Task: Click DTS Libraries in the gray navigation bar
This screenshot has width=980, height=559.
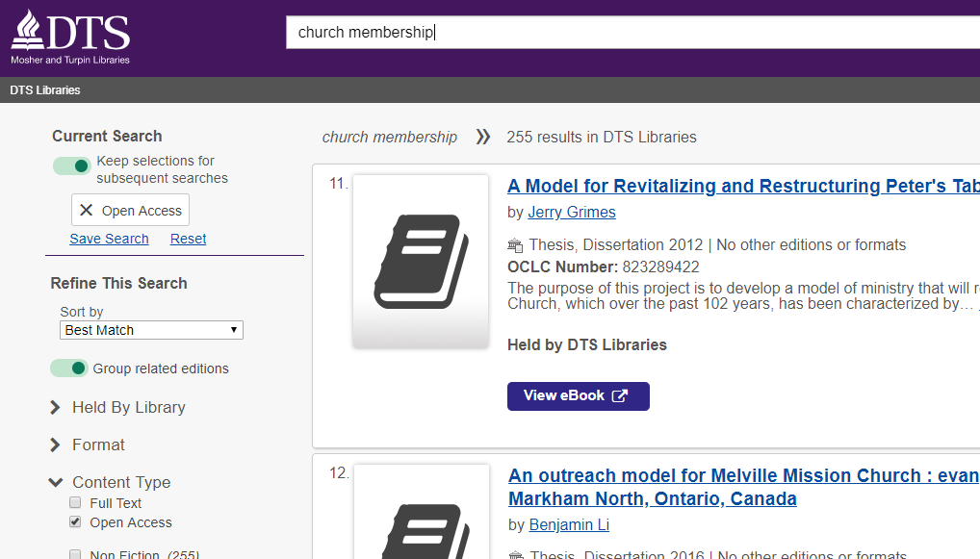Action: point(44,89)
